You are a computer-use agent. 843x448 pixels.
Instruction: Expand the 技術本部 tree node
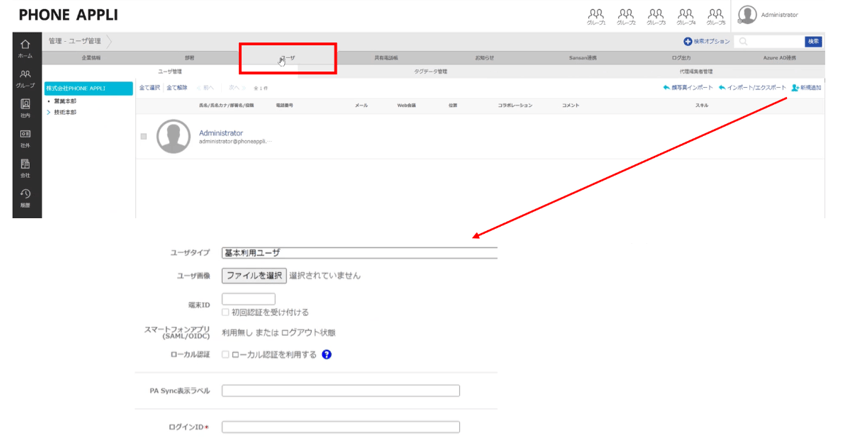click(x=48, y=112)
